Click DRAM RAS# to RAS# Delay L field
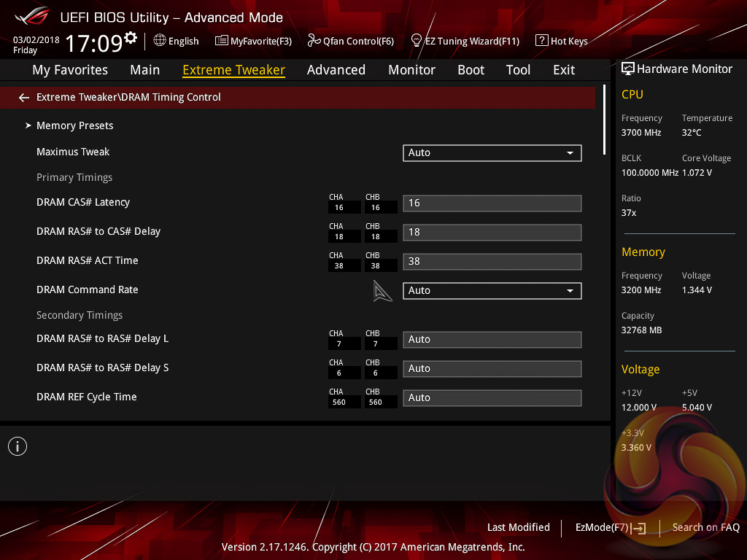This screenshot has height=560, width=747. tap(492, 340)
